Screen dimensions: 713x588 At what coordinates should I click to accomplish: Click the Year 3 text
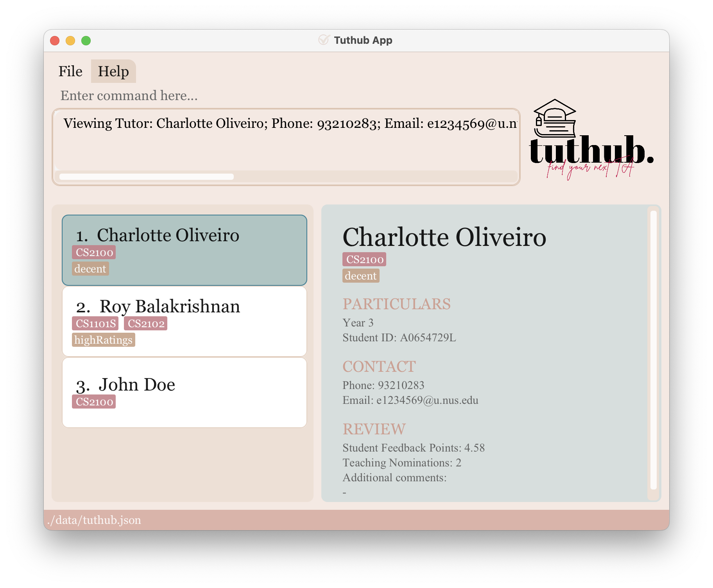[x=358, y=323]
